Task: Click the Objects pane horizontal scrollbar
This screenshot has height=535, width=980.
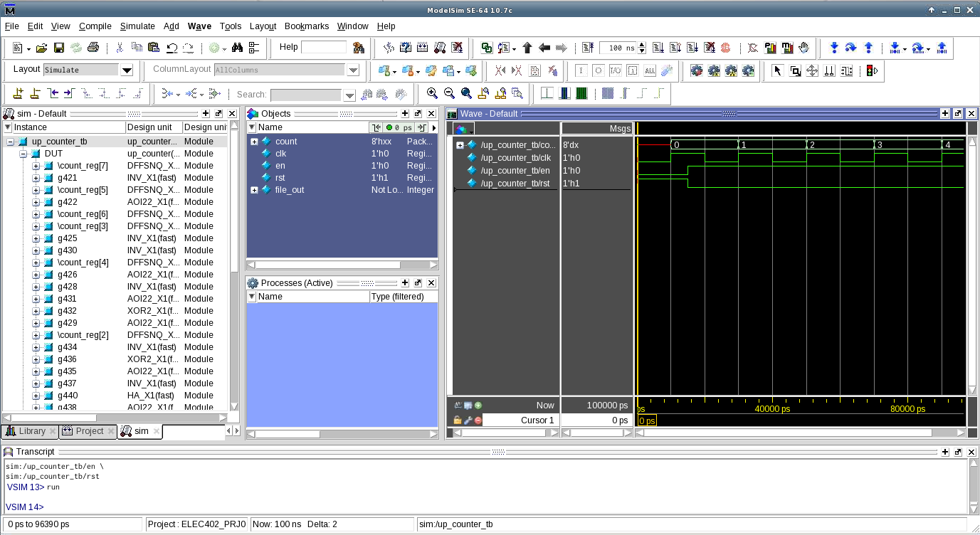Action: click(342, 265)
